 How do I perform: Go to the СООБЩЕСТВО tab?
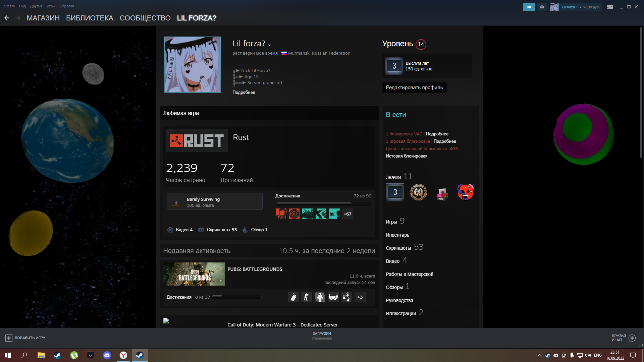click(145, 18)
